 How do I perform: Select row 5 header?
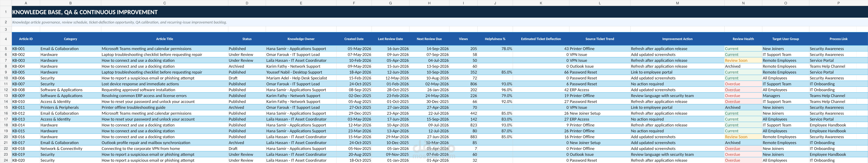tap(6, 49)
